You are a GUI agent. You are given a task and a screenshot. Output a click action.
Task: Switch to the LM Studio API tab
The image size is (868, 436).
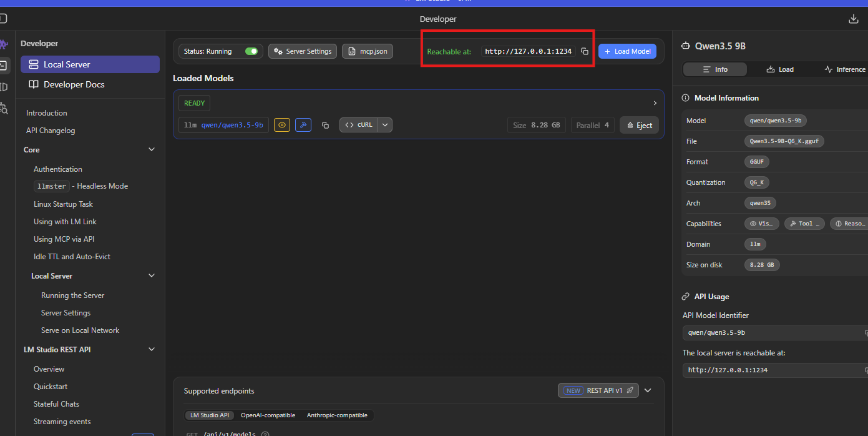pyautogui.click(x=210, y=415)
